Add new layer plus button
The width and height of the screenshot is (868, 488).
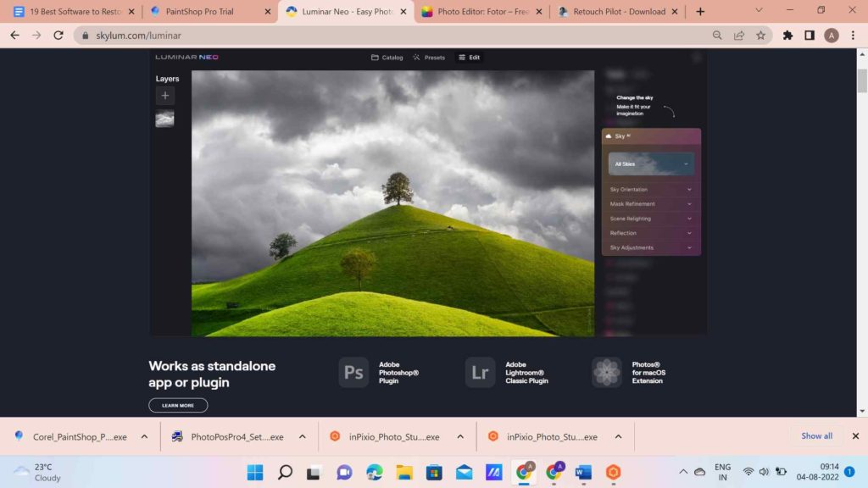[165, 96]
